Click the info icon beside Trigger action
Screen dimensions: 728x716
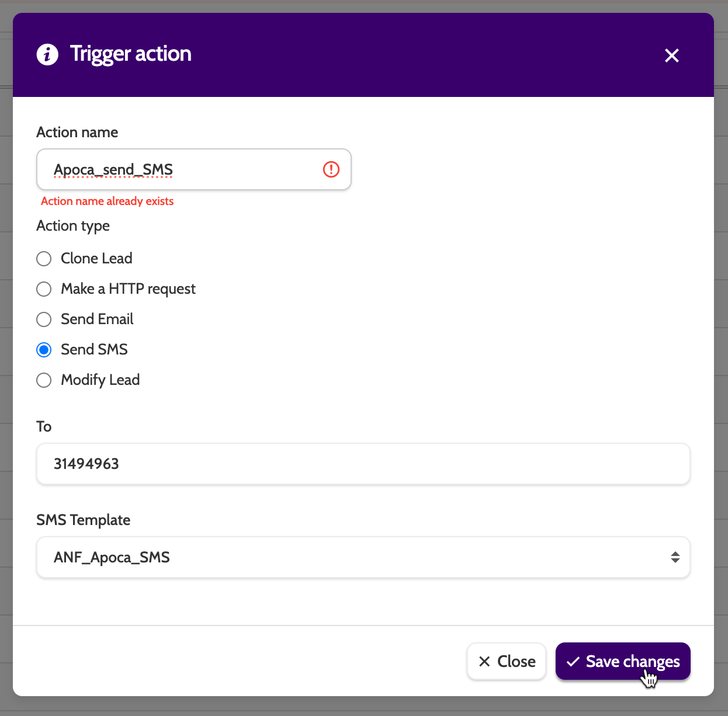pos(47,54)
